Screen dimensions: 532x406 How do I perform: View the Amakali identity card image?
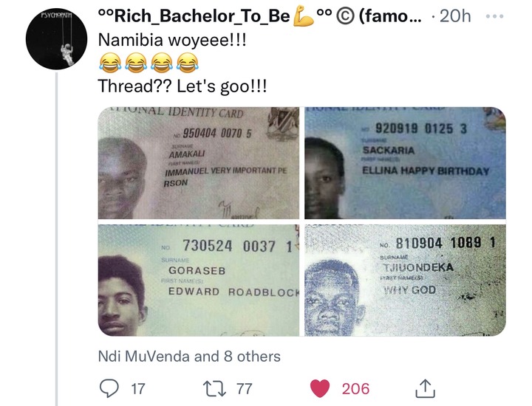(x=199, y=163)
